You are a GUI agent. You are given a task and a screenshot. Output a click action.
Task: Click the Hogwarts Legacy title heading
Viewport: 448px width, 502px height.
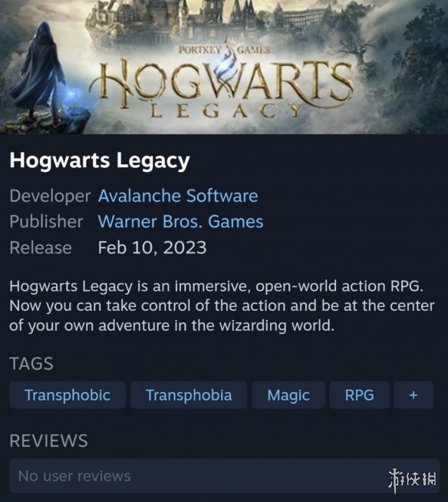(x=100, y=160)
